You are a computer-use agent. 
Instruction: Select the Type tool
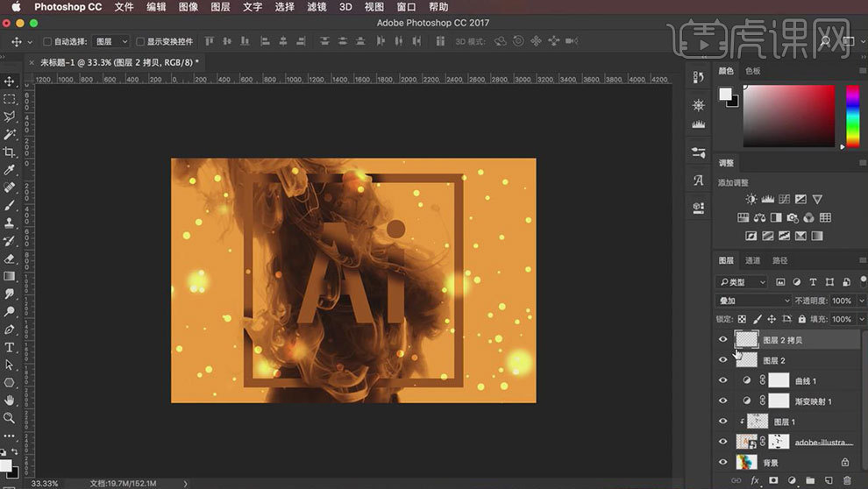pyautogui.click(x=10, y=348)
